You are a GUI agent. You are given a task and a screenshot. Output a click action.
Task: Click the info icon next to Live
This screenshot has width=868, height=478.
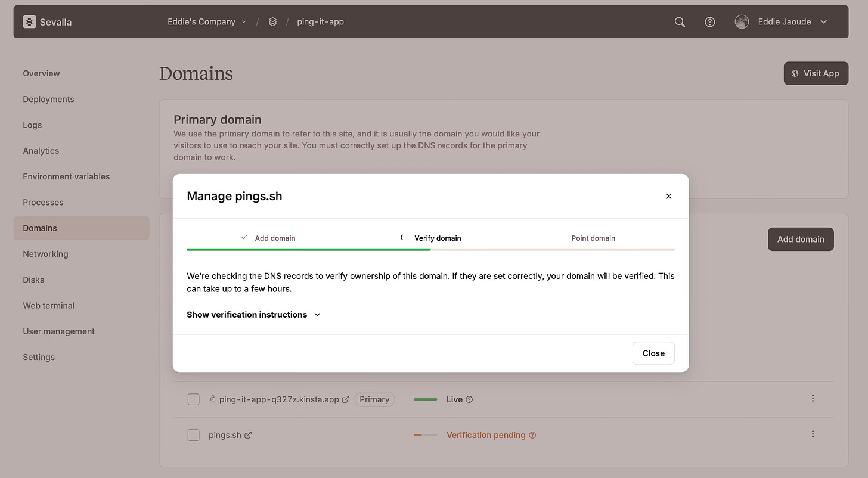[469, 399]
